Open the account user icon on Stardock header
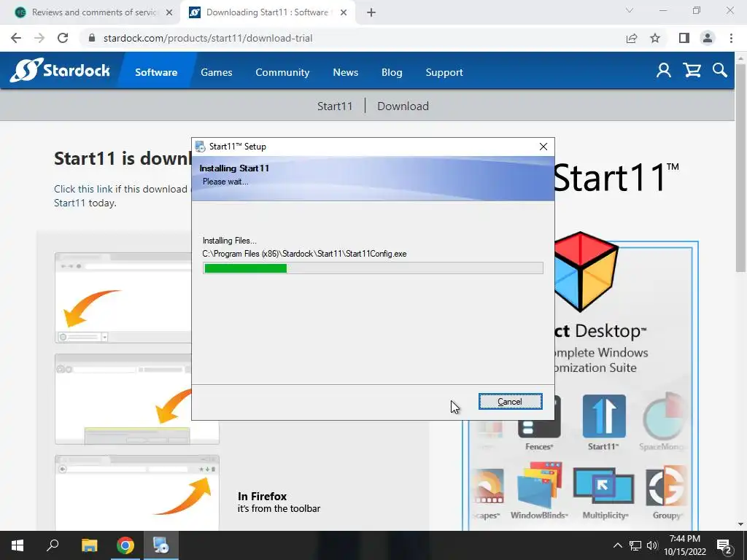Screen dimensions: 747x560 click(x=664, y=71)
